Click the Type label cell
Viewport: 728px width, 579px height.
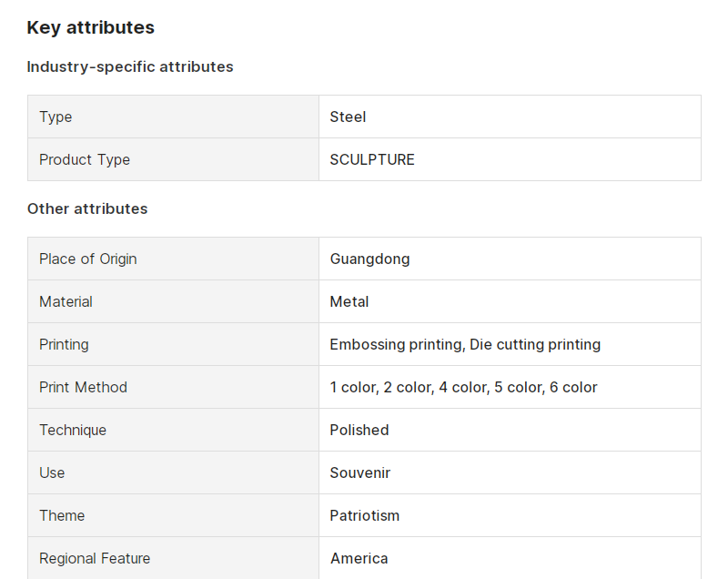173,117
